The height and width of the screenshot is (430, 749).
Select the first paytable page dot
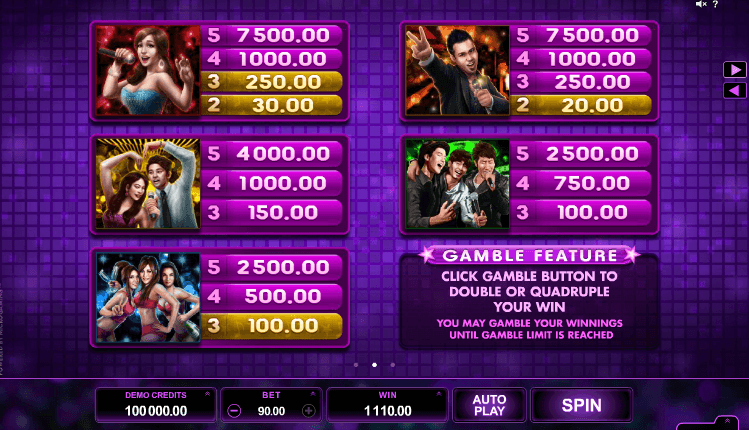356,365
